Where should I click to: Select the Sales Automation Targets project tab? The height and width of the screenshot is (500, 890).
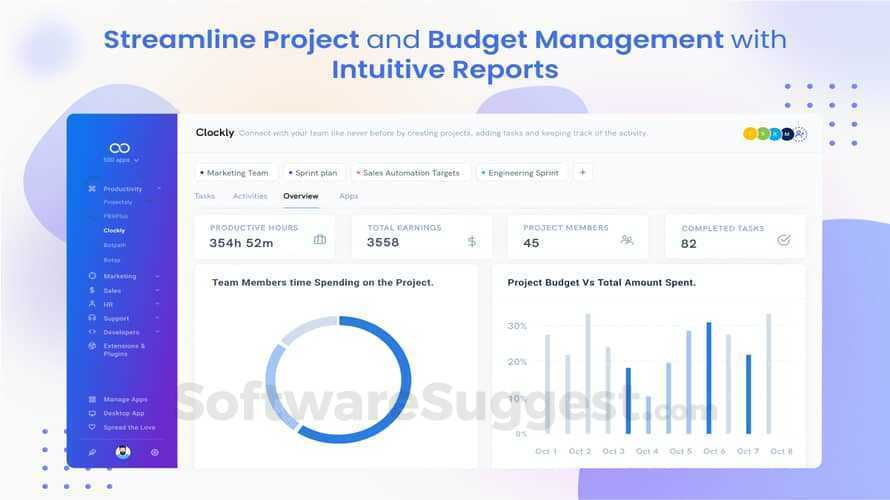[x=409, y=173]
